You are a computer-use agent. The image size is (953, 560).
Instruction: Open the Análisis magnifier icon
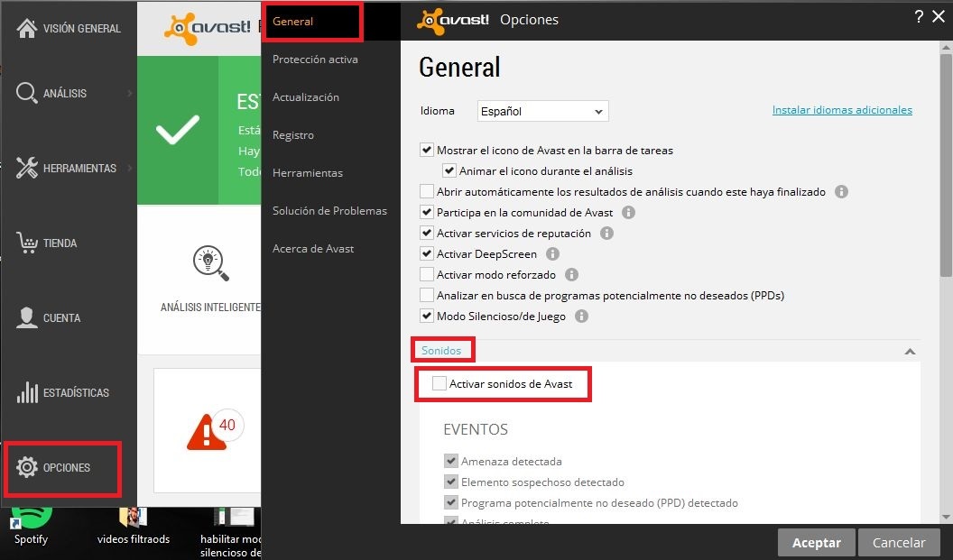(27, 93)
